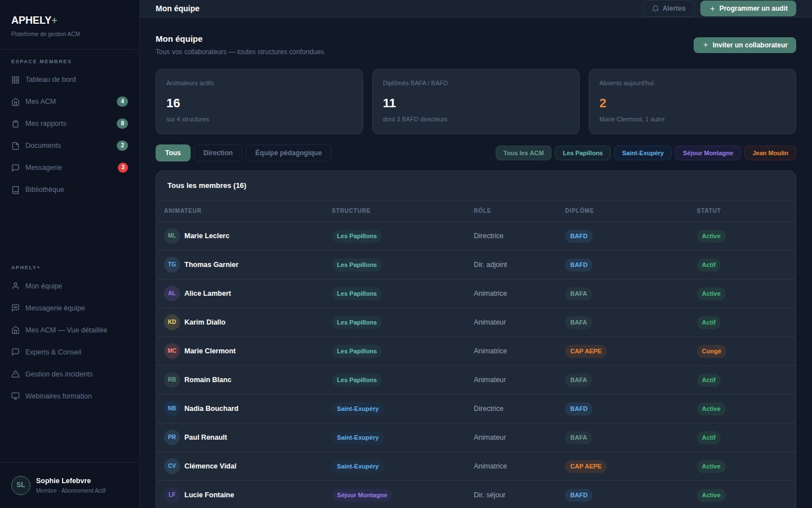The height and width of the screenshot is (508, 812).
Task: Click the Messagerie chat bubble icon
Action: click(x=15, y=168)
